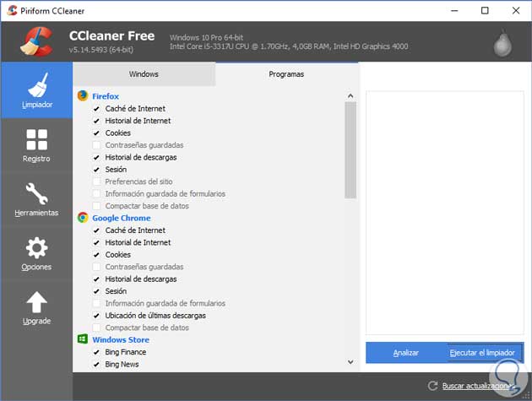
Task: Switch to the Windows tab
Action: point(144,74)
